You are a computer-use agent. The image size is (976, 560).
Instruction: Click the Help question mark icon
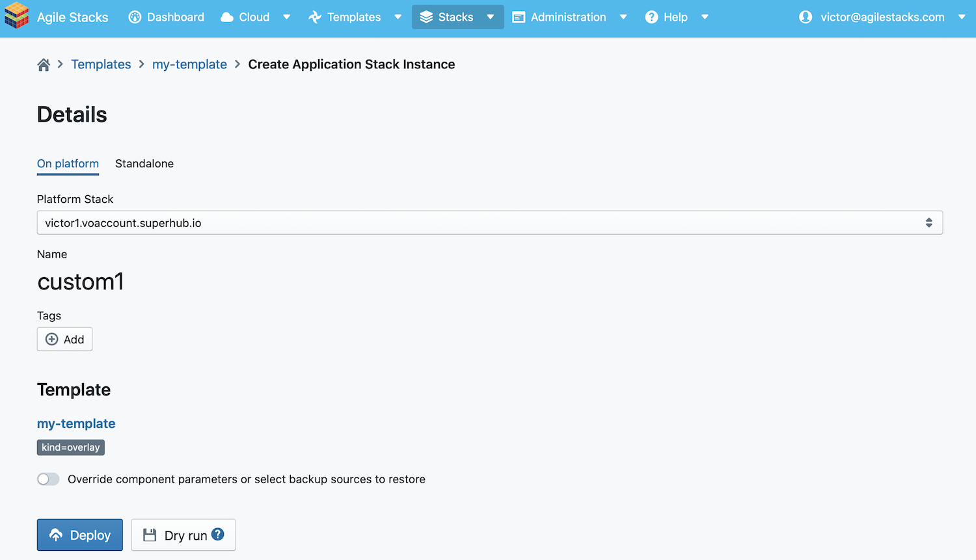[651, 17]
